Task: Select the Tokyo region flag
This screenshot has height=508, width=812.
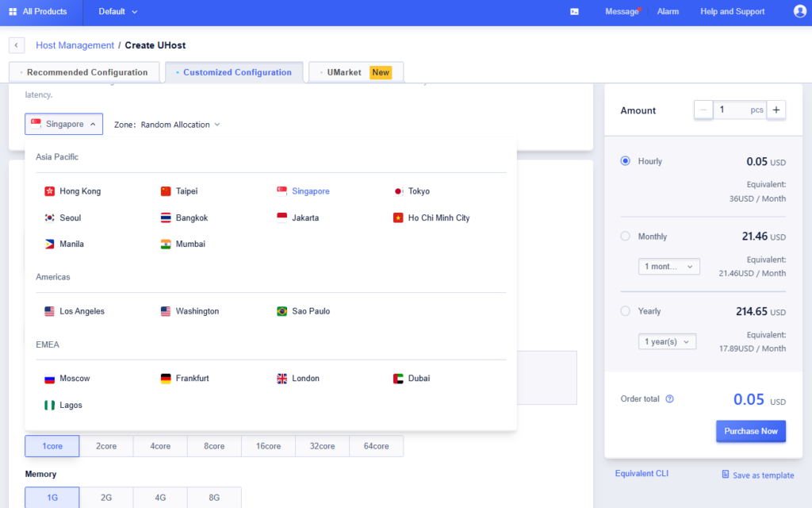Action: tap(396, 190)
